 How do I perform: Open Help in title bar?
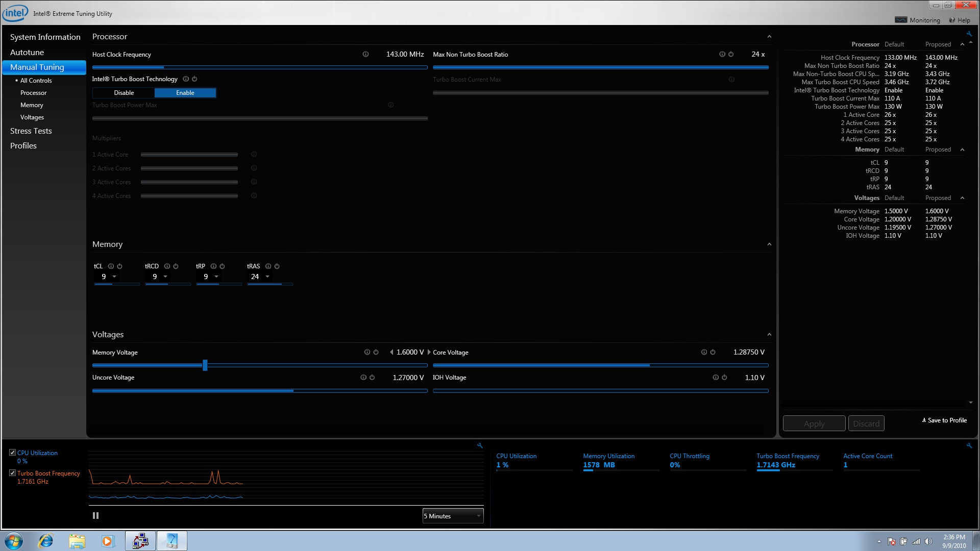point(960,20)
